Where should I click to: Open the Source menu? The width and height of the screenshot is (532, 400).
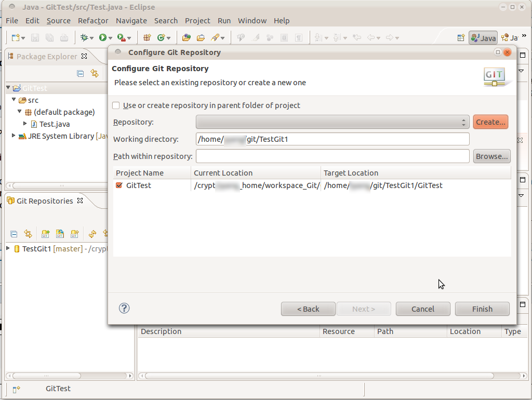[x=59, y=21]
